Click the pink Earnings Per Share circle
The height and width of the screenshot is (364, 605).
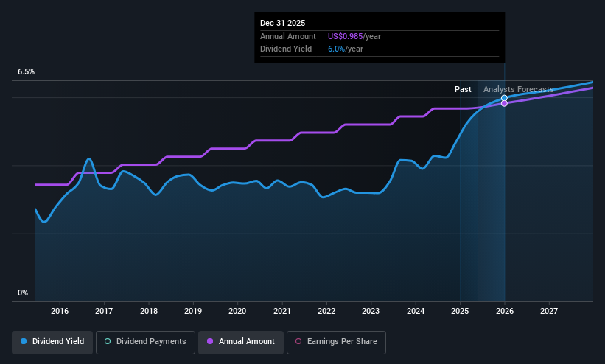[x=298, y=341]
